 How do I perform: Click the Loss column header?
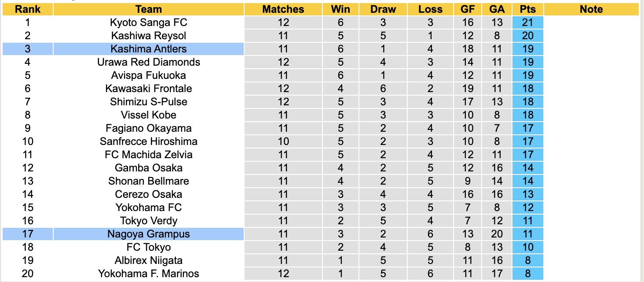tap(430, 9)
